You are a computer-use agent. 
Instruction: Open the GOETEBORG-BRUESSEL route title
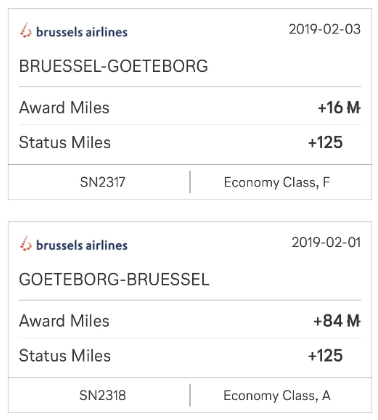click(114, 279)
